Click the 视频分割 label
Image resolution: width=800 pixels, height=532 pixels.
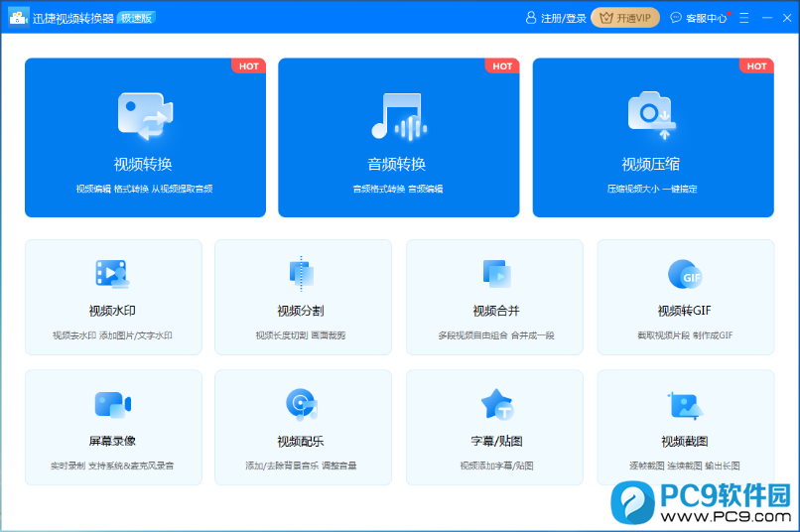coord(301,311)
